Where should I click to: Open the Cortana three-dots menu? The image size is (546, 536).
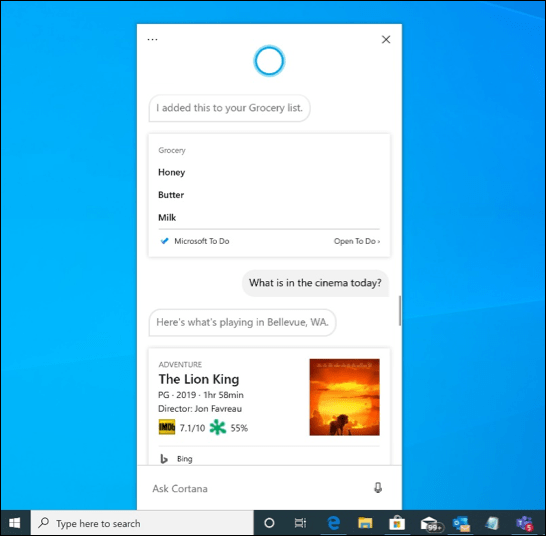pos(152,39)
